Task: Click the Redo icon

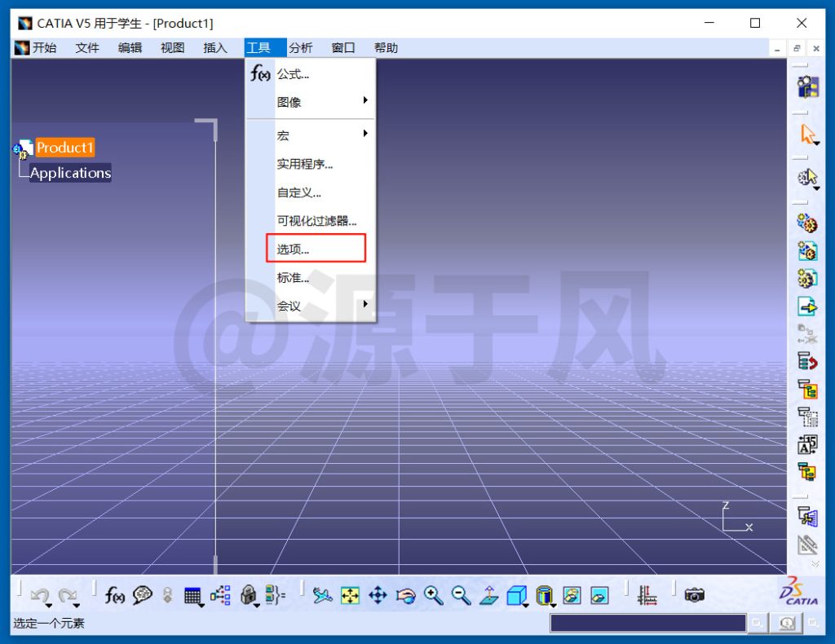Action: coord(68,595)
